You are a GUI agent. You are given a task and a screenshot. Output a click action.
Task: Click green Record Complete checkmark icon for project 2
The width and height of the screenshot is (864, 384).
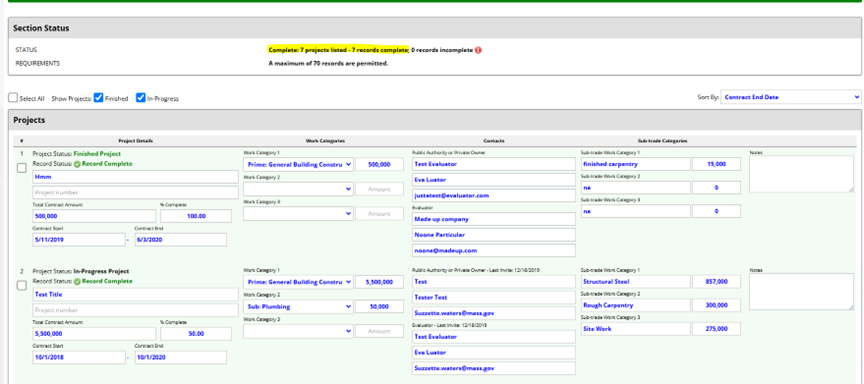(77, 282)
